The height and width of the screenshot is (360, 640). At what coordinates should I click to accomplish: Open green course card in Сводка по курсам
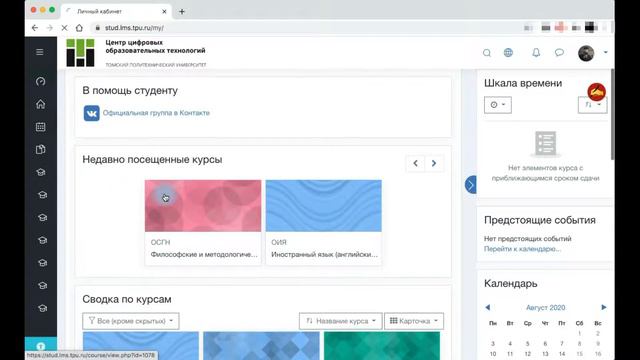382,346
